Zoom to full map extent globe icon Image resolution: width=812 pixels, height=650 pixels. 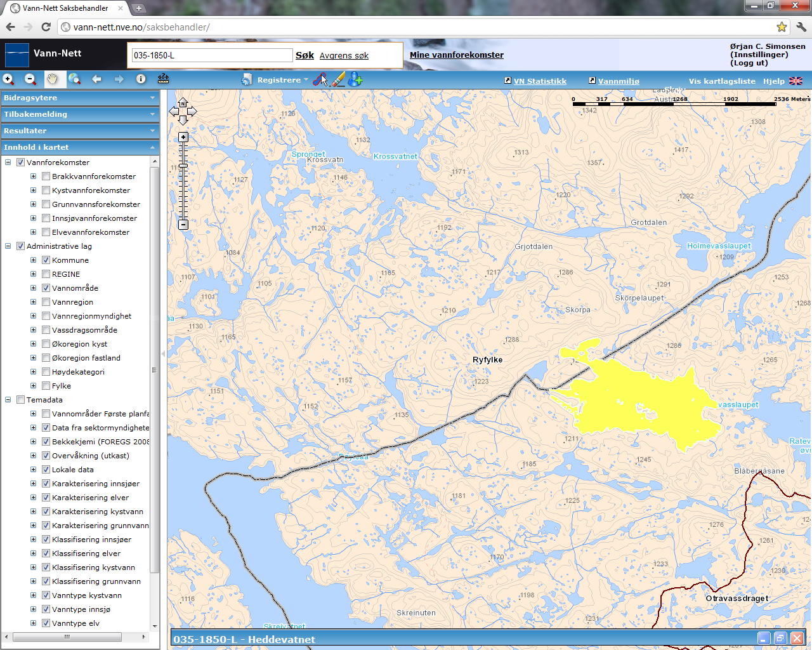pos(75,79)
